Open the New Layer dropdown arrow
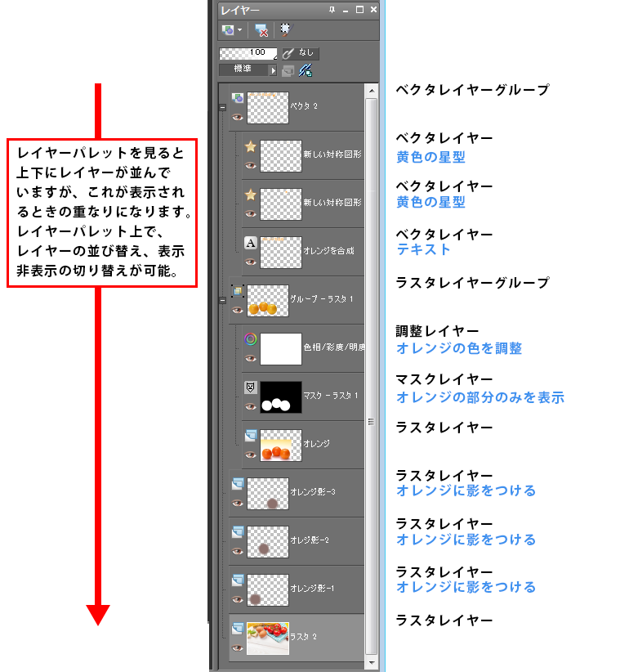This screenshot has height=672, width=629. [240, 30]
